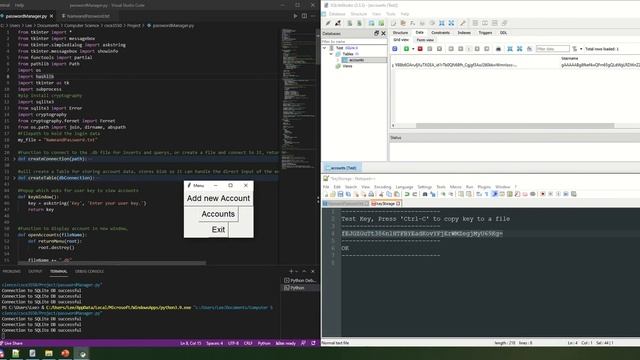The image size is (640, 360).
Task: Cut selection using Notepad++ scissors icon
Action: [x=381, y=194]
